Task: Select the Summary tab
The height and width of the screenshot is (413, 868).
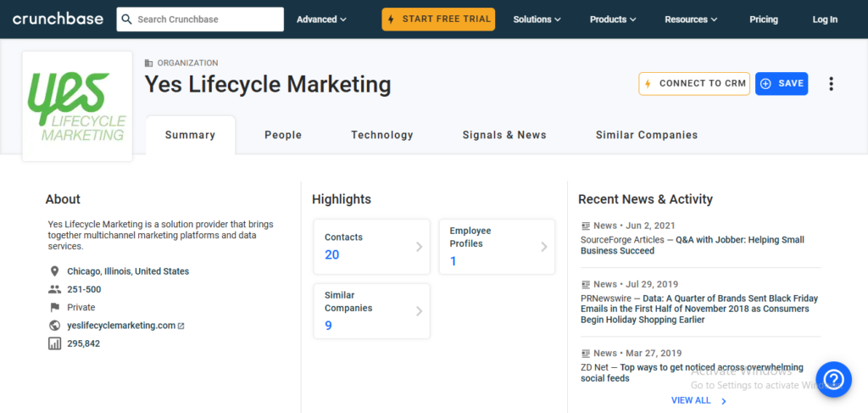Action: coord(191,135)
